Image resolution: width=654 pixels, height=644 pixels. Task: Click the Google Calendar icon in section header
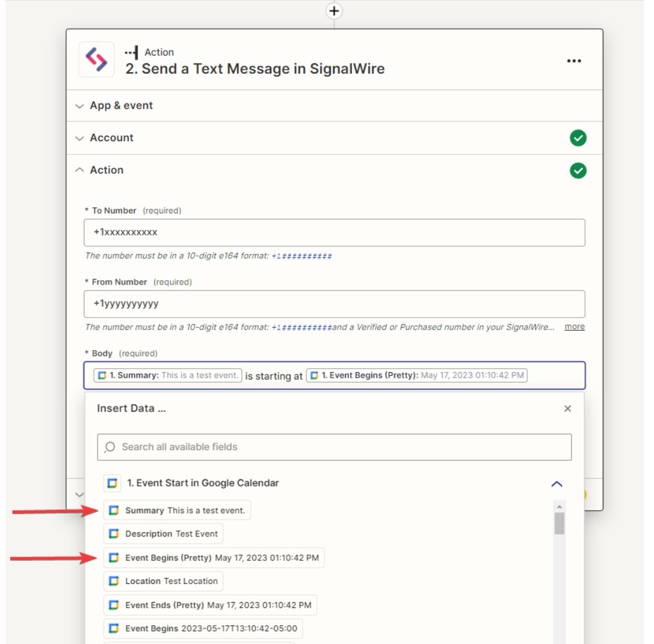coord(112,483)
